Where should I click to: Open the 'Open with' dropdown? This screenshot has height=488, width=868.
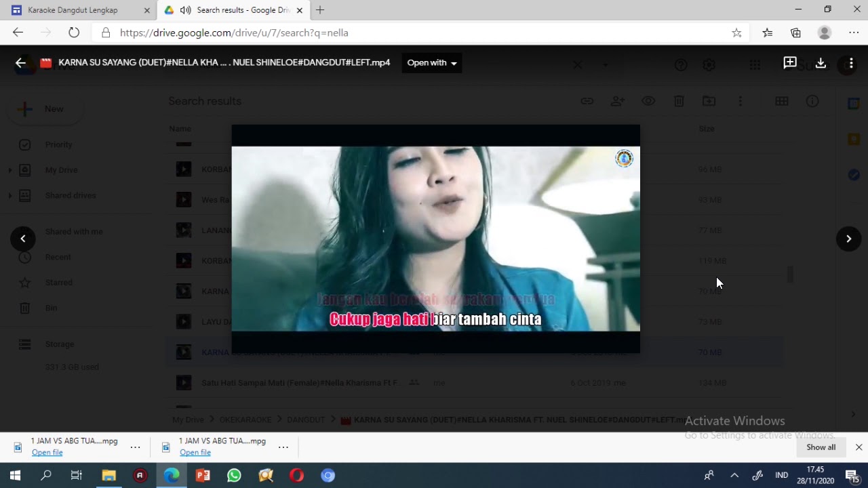[x=432, y=63]
